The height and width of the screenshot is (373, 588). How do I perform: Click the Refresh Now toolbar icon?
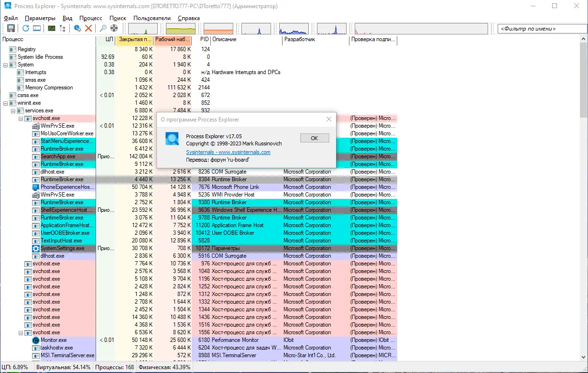(26, 28)
